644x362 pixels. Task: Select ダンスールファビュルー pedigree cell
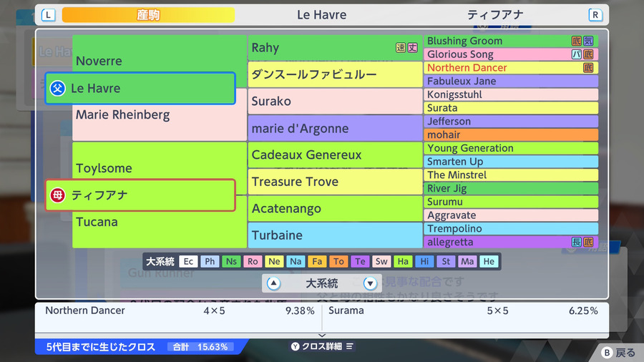[x=335, y=74]
